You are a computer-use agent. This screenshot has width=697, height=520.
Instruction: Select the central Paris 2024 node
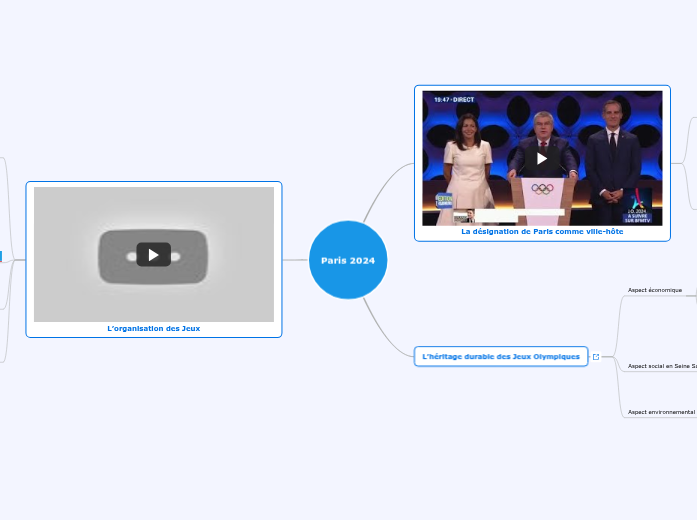point(348,260)
